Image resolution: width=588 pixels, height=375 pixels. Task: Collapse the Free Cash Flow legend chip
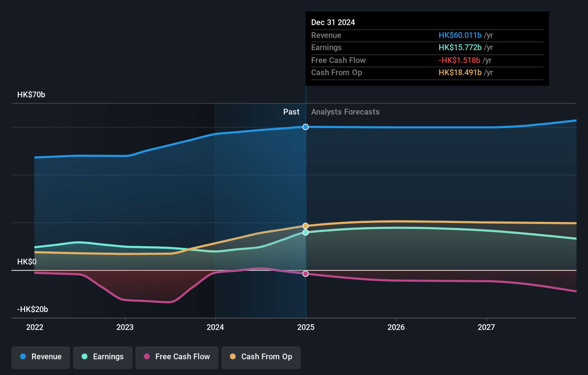pos(177,357)
